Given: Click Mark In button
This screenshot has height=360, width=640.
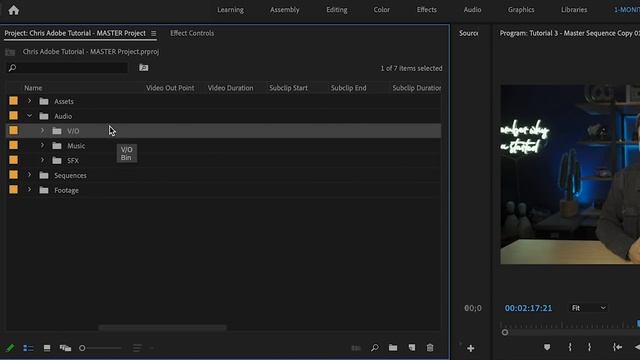Looking at the screenshot, I should [x=570, y=347].
